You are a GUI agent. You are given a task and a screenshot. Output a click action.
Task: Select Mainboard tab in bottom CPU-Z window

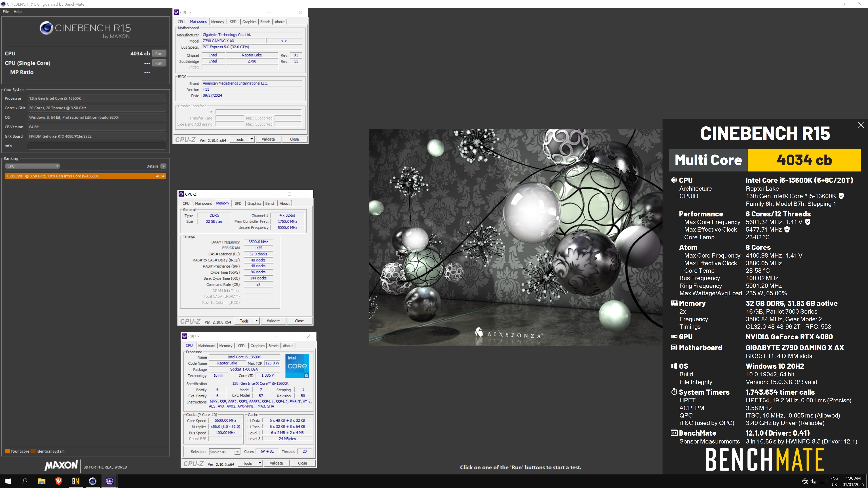pyautogui.click(x=207, y=346)
